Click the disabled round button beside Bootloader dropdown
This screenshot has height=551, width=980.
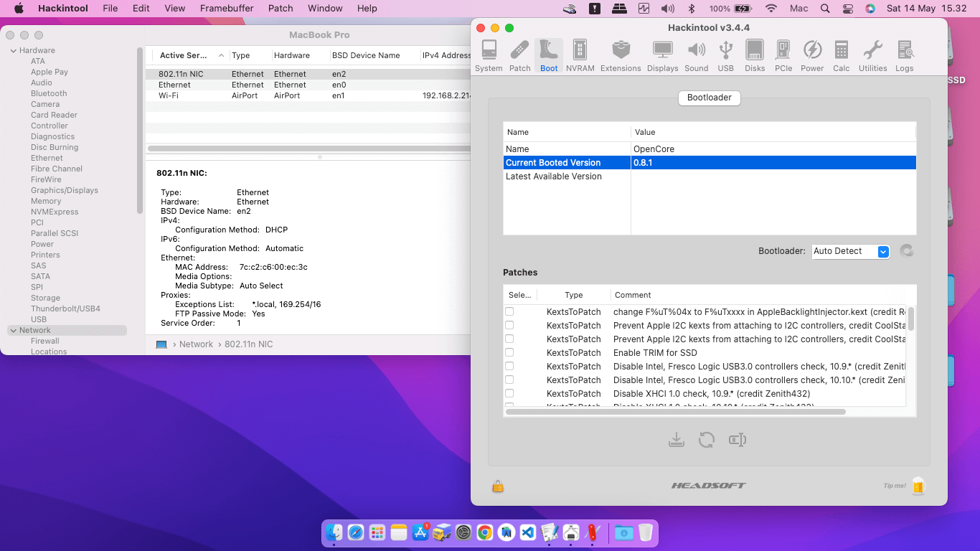(907, 251)
